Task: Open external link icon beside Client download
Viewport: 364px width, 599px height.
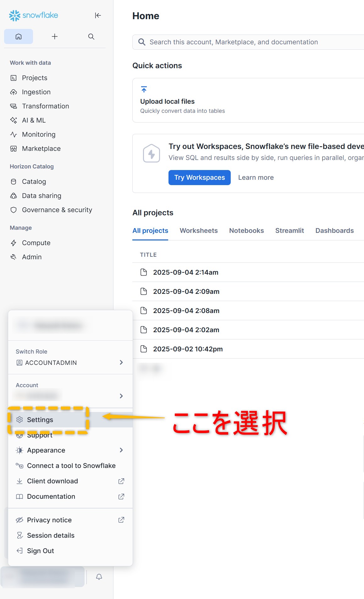Action: (121, 481)
